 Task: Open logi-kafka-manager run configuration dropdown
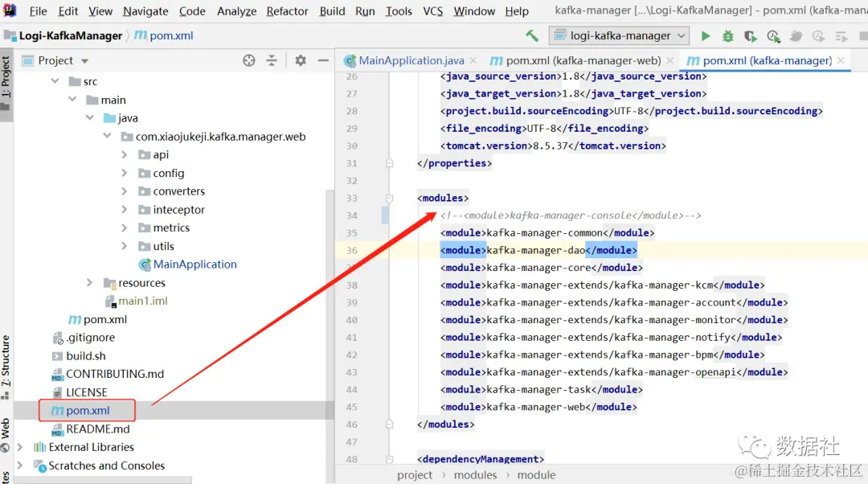point(619,35)
